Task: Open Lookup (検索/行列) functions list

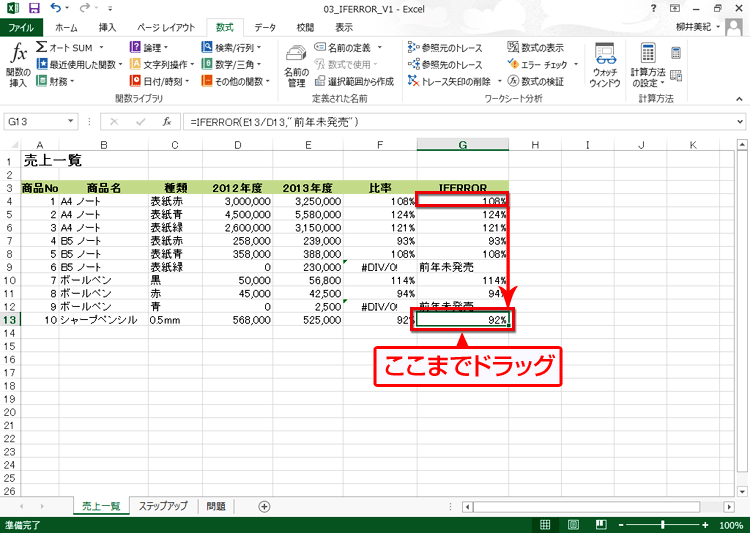Action: [x=232, y=47]
